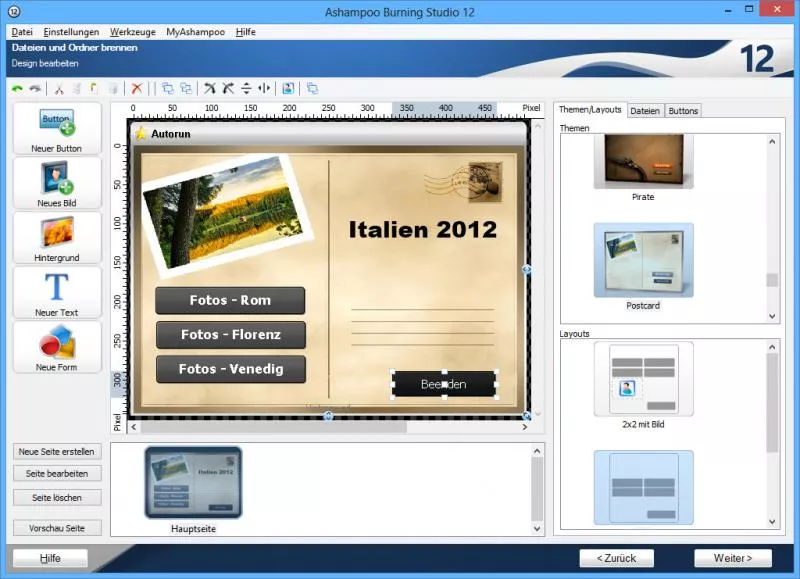The height and width of the screenshot is (579, 800).
Task: Choose the 2x2 mit Bild layout
Action: (x=643, y=379)
